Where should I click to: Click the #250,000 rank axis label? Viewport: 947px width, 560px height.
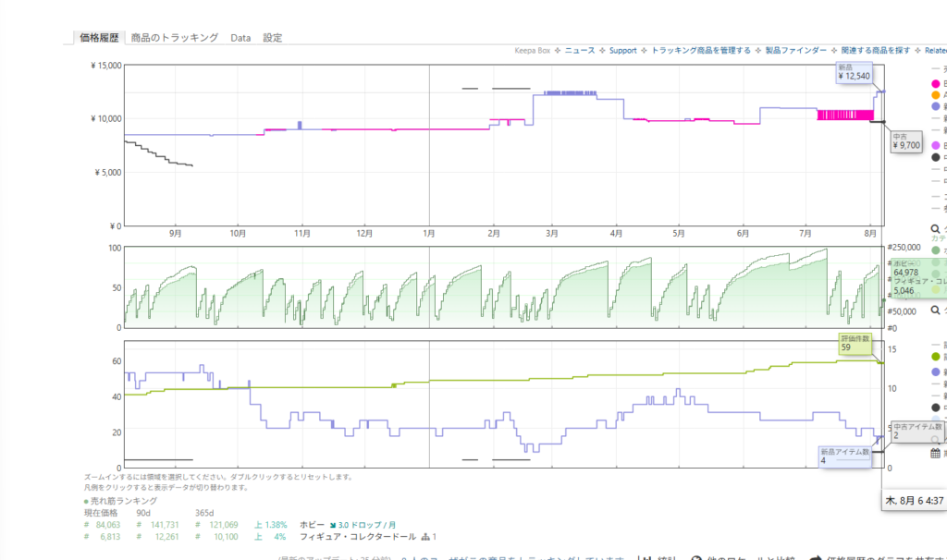point(904,248)
